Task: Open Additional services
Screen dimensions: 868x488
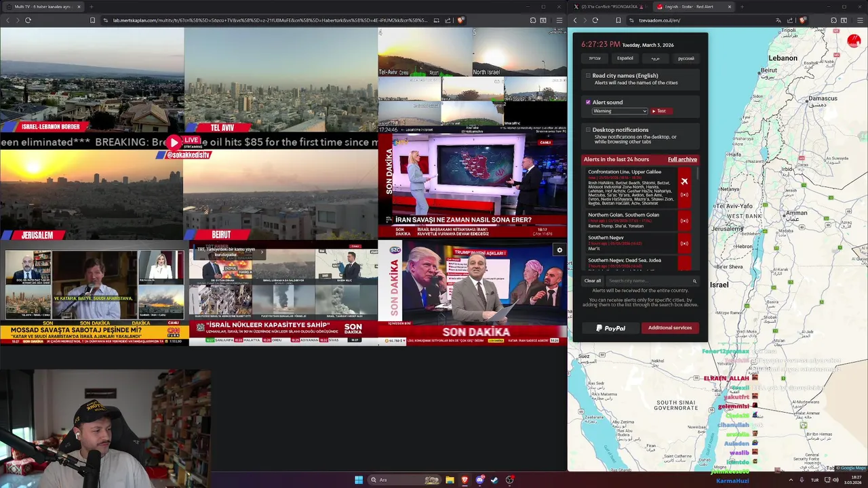Action: pos(670,328)
